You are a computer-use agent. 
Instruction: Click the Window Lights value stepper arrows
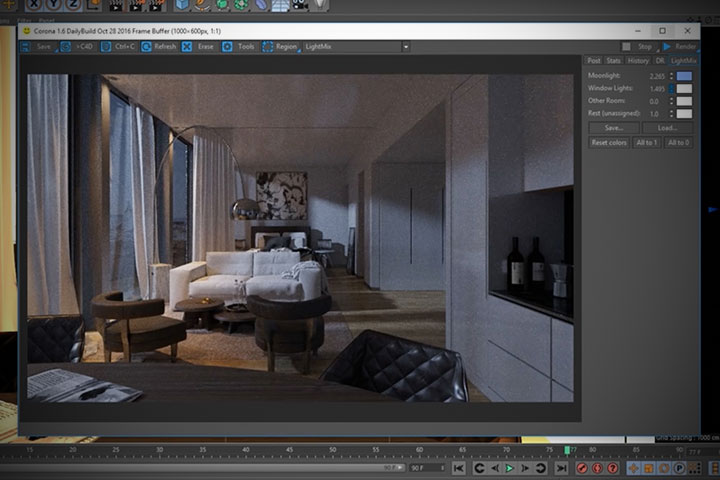point(671,89)
